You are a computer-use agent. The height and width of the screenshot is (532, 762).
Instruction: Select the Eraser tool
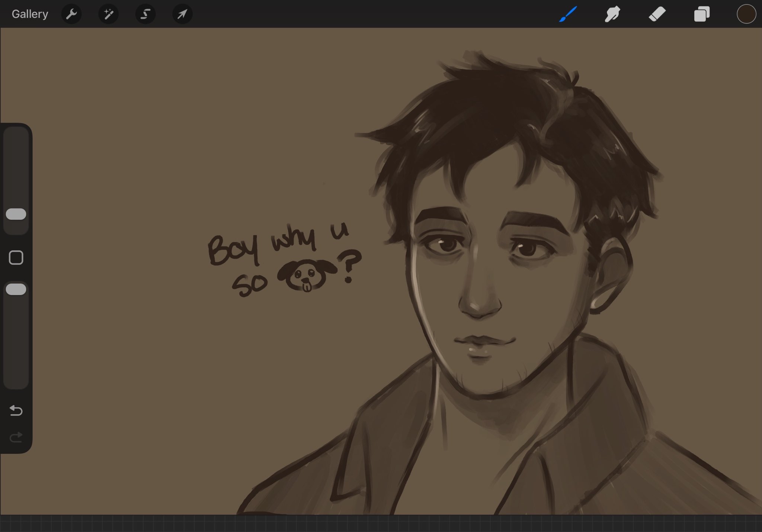click(657, 14)
